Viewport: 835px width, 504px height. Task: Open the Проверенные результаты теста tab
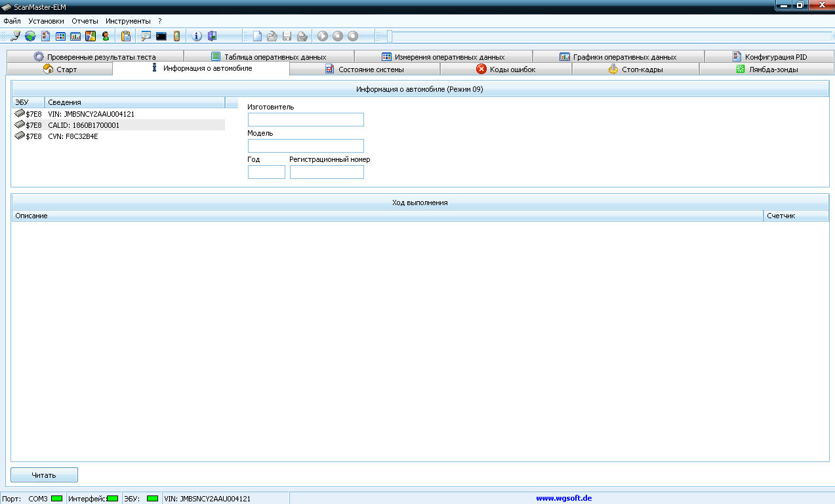pos(95,56)
